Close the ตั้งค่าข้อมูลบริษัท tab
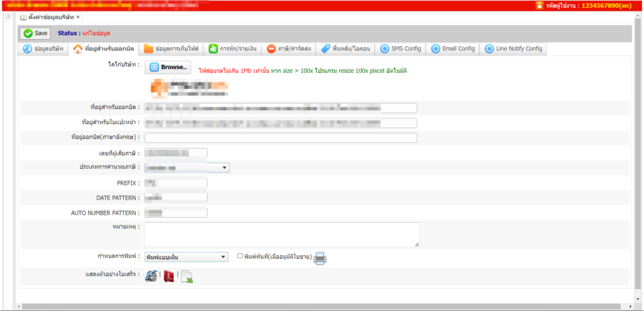The height and width of the screenshot is (311, 644). [78, 17]
